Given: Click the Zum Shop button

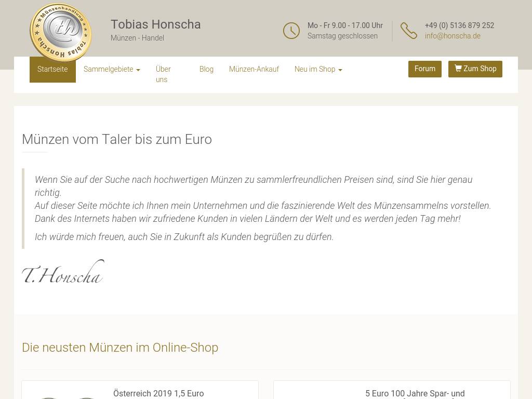Looking at the screenshot, I should click(x=475, y=69).
